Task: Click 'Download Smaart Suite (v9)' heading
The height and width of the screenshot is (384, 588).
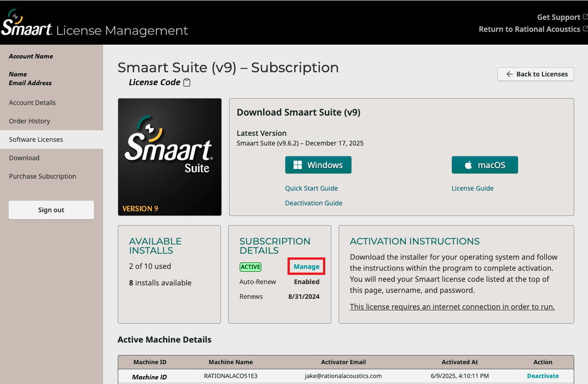Action: point(298,112)
